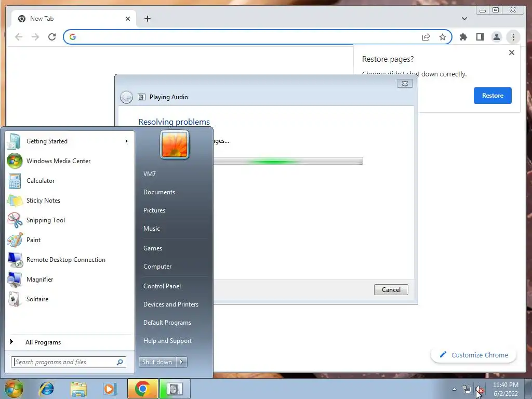This screenshot has height=399, width=532.
Task: Open Chrome extensions puzzle icon
Action: 463,37
